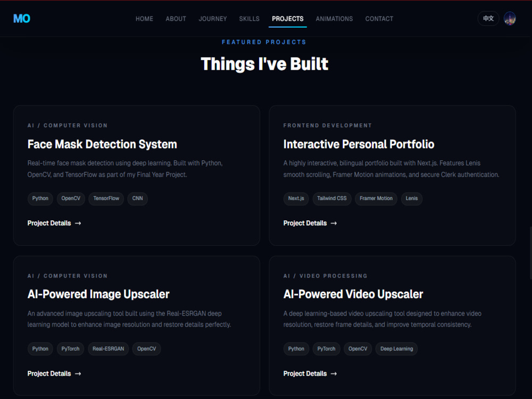Screen dimensions: 532x399
Task: Select the Python tag in Face Mask card
Action: [40, 198]
